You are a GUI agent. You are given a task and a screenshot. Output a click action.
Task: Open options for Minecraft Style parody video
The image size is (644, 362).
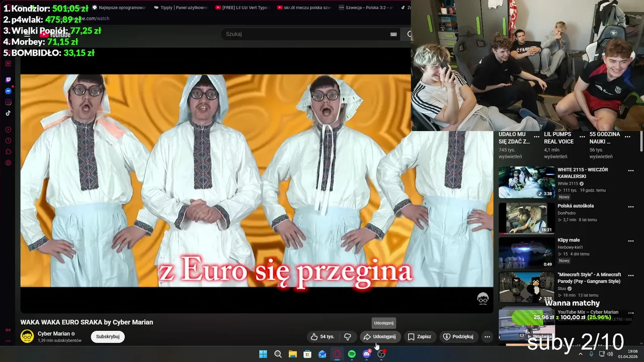[x=630, y=276]
